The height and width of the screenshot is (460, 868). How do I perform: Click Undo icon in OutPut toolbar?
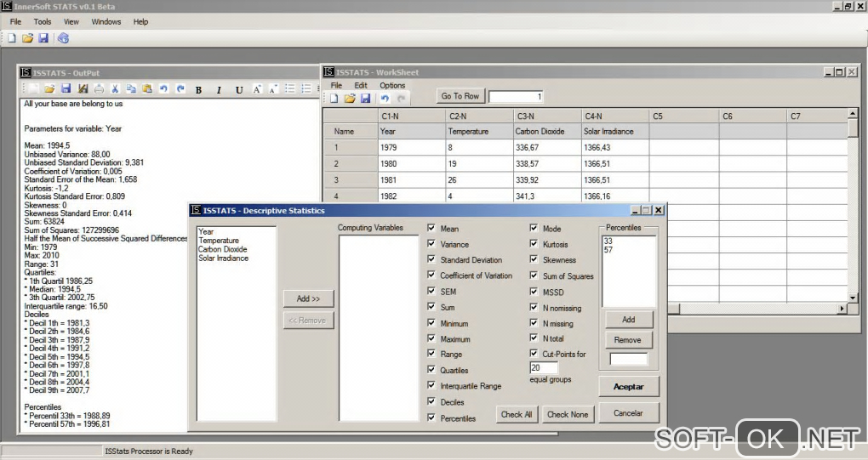[164, 88]
